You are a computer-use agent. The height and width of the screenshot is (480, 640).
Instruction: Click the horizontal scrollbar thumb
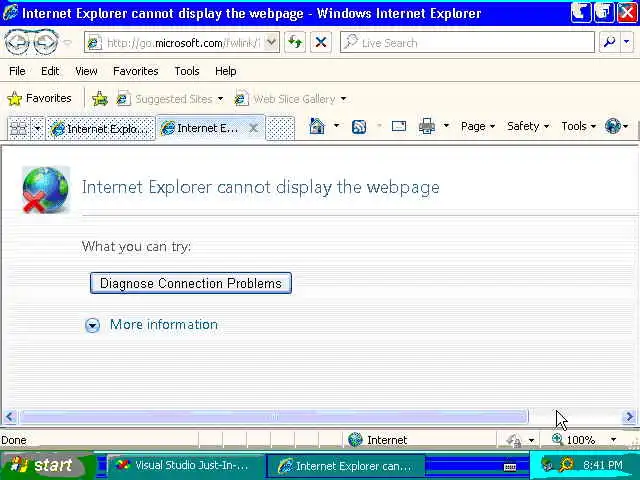tap(273, 417)
